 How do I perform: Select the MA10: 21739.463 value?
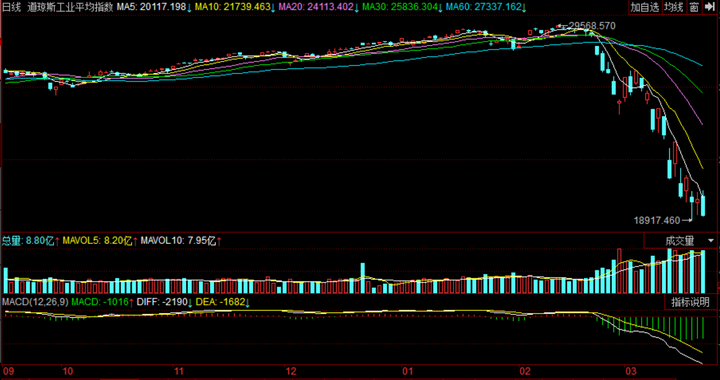(232, 7)
